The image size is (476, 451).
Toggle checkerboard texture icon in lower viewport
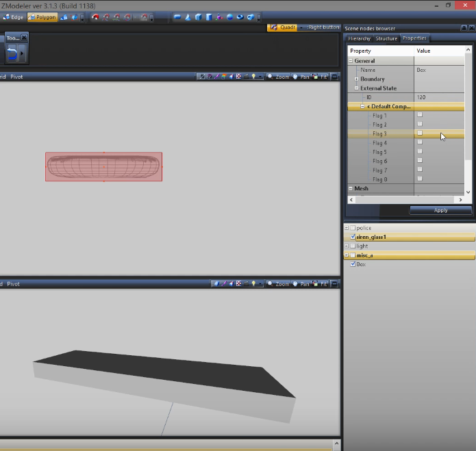pyautogui.click(x=238, y=284)
